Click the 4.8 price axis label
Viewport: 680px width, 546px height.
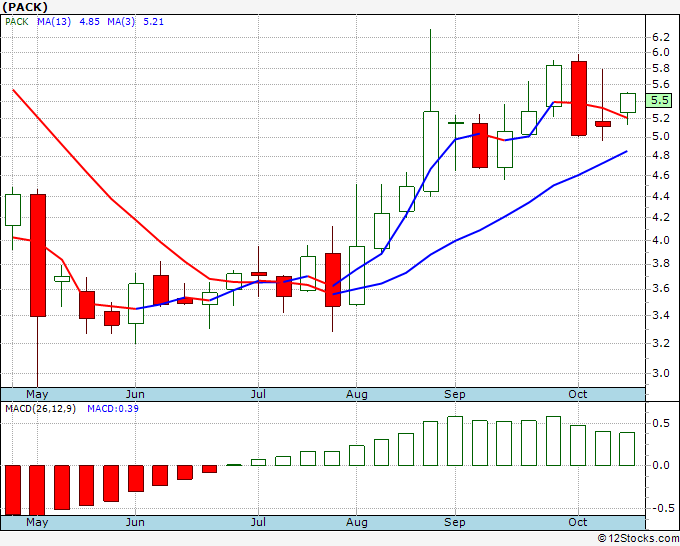point(660,155)
